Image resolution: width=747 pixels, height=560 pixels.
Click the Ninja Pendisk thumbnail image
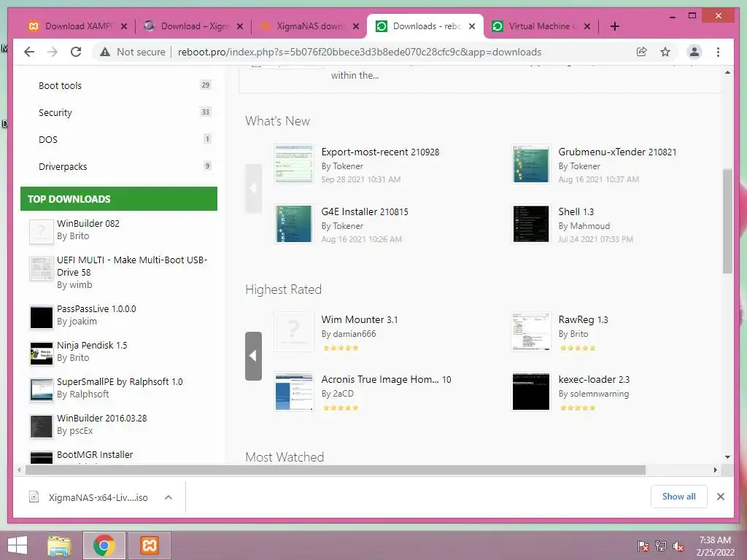coord(42,354)
